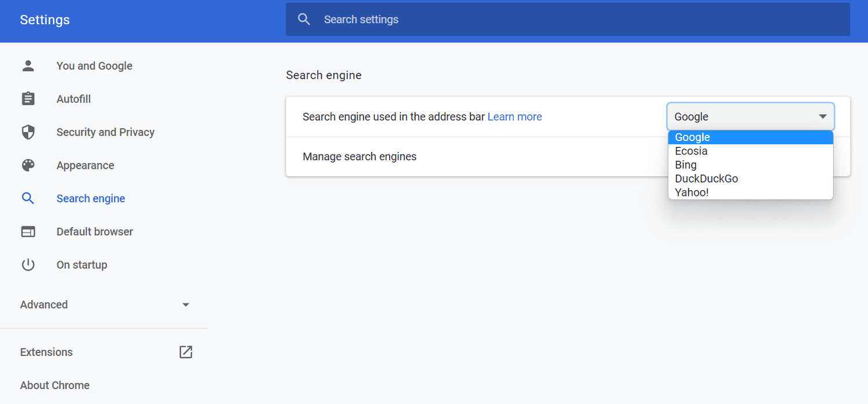The height and width of the screenshot is (404, 868).
Task: Click the person icon beside You and Google
Action: click(28, 66)
